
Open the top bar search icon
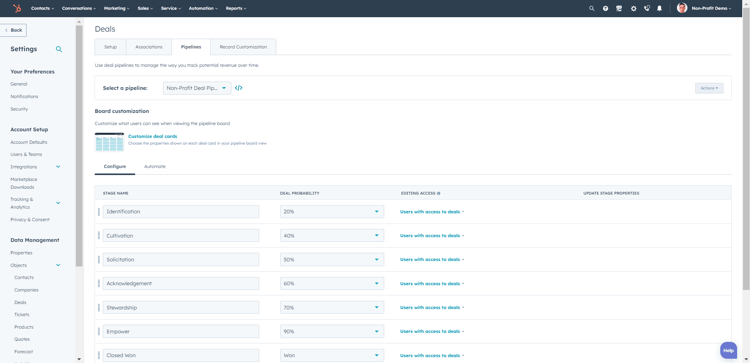coord(592,8)
